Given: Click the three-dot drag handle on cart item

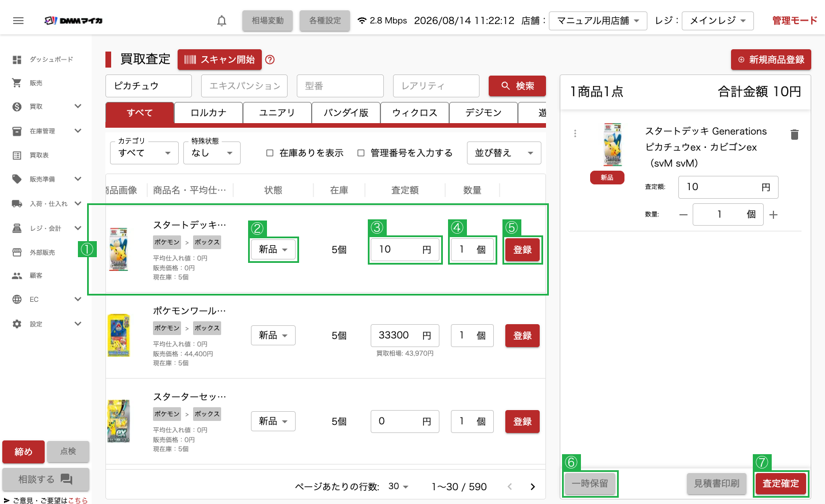Looking at the screenshot, I should [x=575, y=133].
